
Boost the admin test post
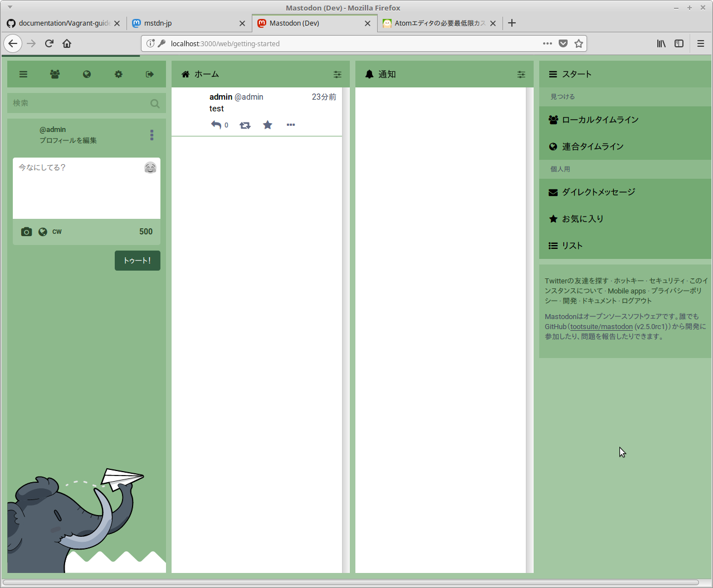(245, 125)
